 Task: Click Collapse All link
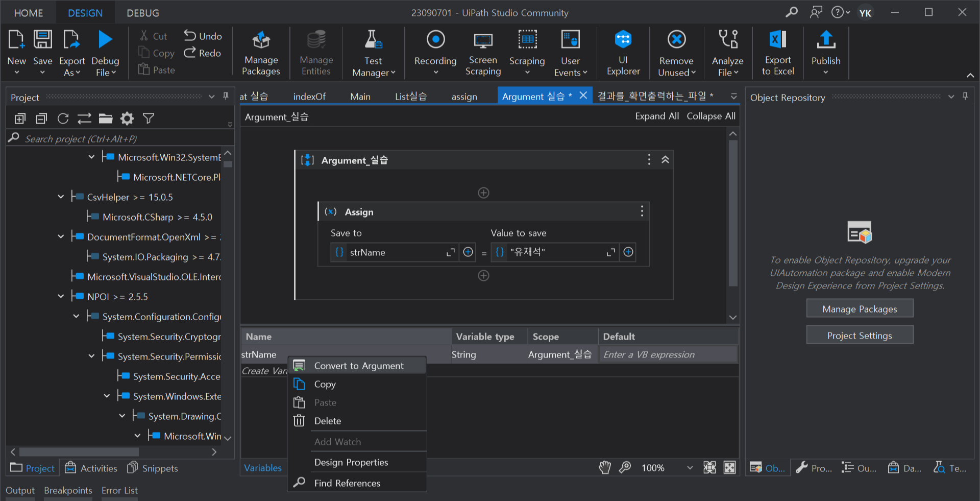pyautogui.click(x=711, y=116)
